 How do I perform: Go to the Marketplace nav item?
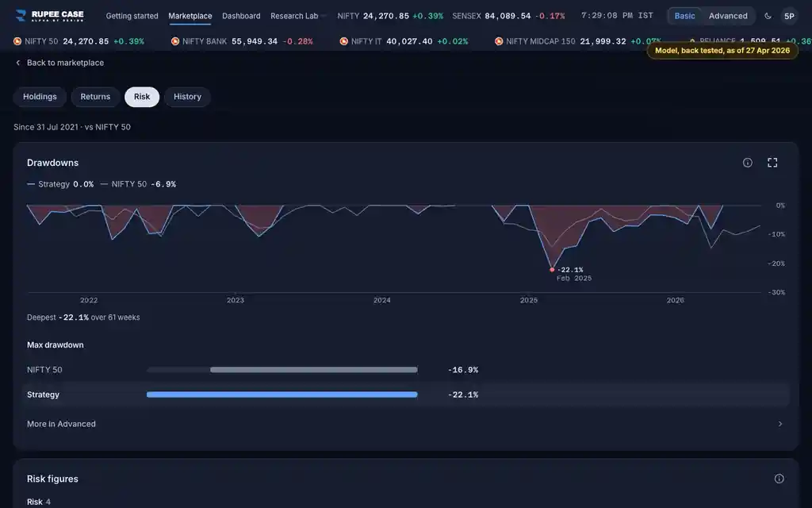[x=190, y=16]
